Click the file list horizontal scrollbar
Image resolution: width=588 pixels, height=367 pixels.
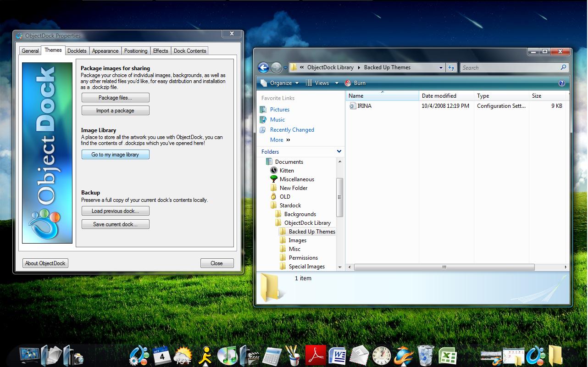coord(444,267)
